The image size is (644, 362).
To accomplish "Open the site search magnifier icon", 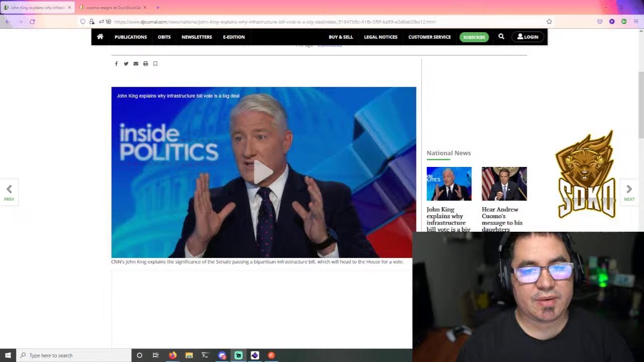I will [501, 37].
